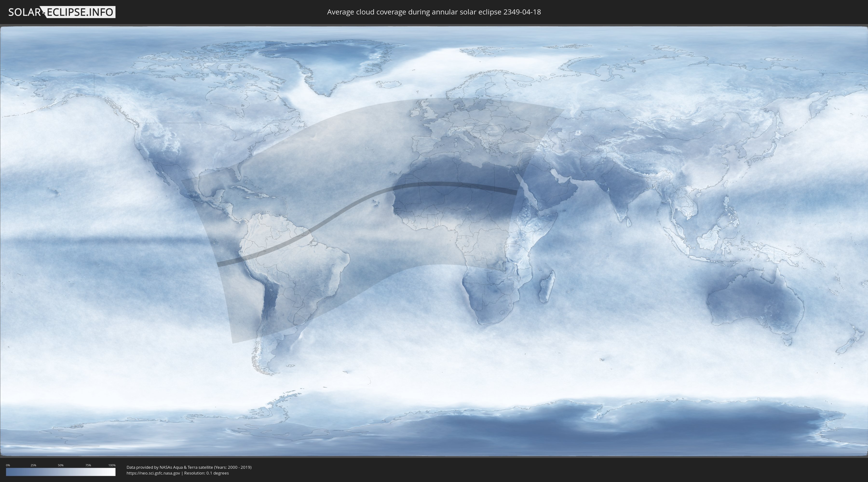The image size is (868, 482).
Task: Click the 50% legend scale label
Action: 61,465
